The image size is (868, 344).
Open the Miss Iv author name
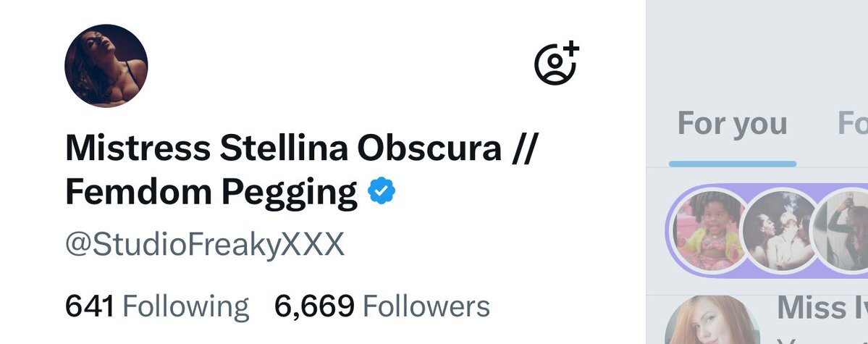pos(822,308)
